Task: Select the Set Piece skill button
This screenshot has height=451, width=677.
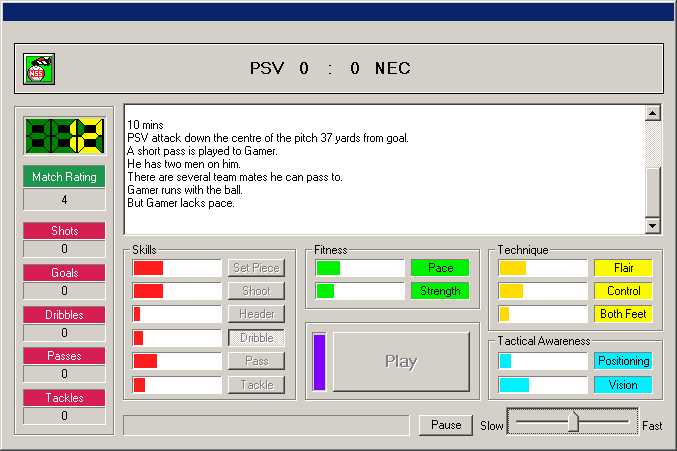Action: [x=256, y=268]
